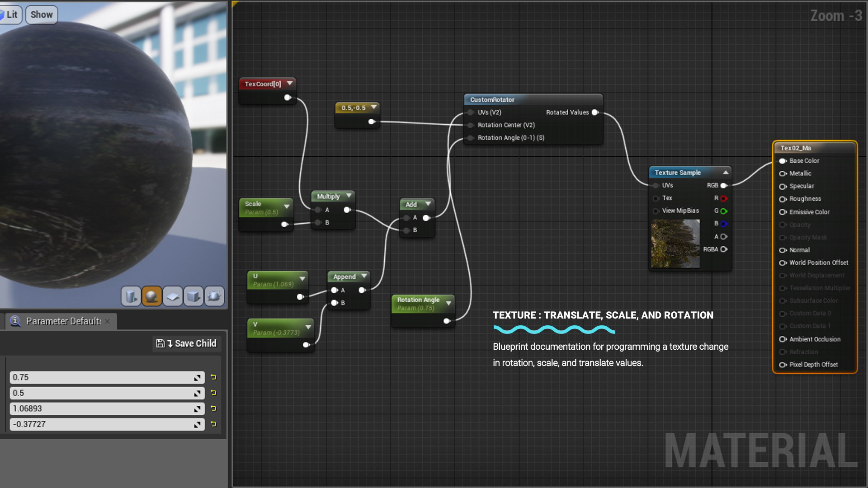Use the teapot custom preview mesh icon
Image resolution: width=868 pixels, height=488 pixels.
click(214, 296)
